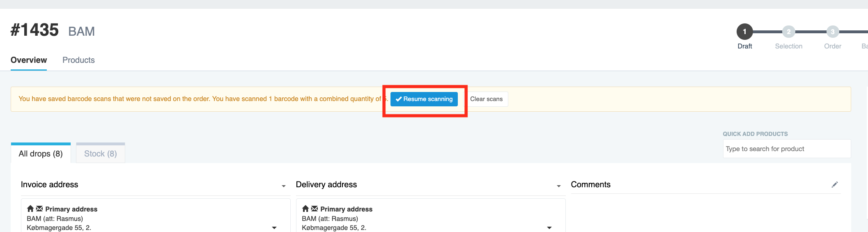868x232 pixels.
Task: Click the envelope icon in Invoice primary address
Action: point(39,209)
